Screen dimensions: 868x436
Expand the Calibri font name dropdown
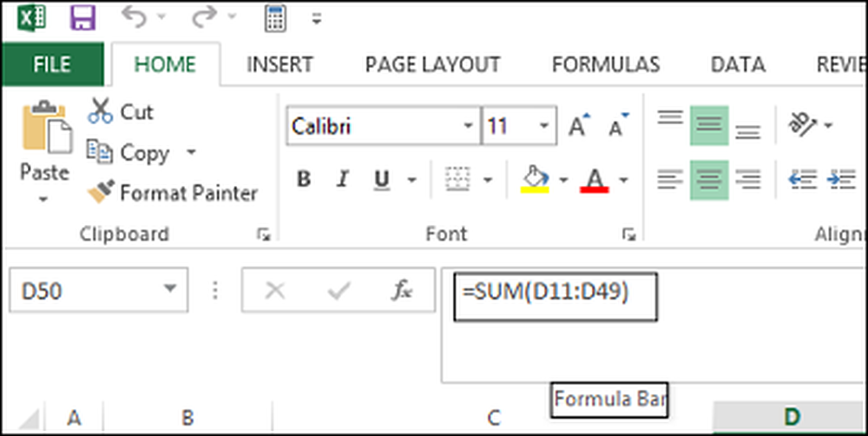469,127
